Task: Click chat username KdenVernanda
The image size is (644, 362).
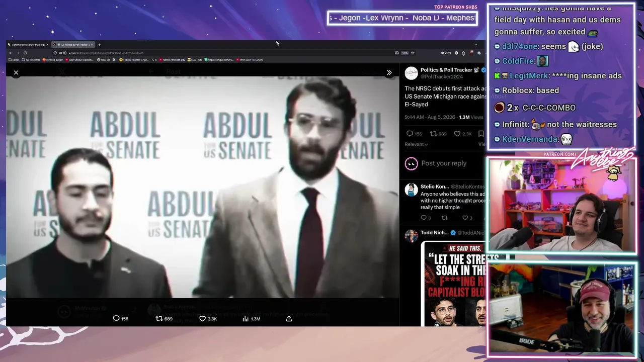Action: click(530, 139)
